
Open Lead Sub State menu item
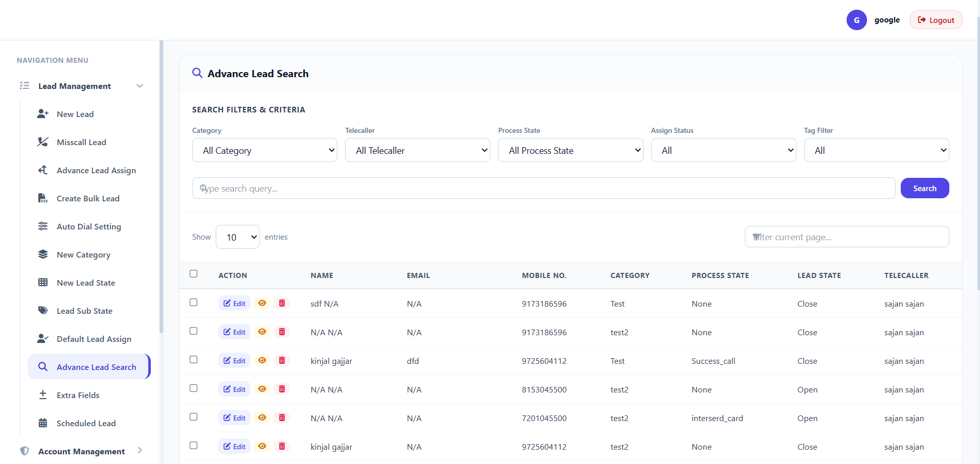click(89, 311)
